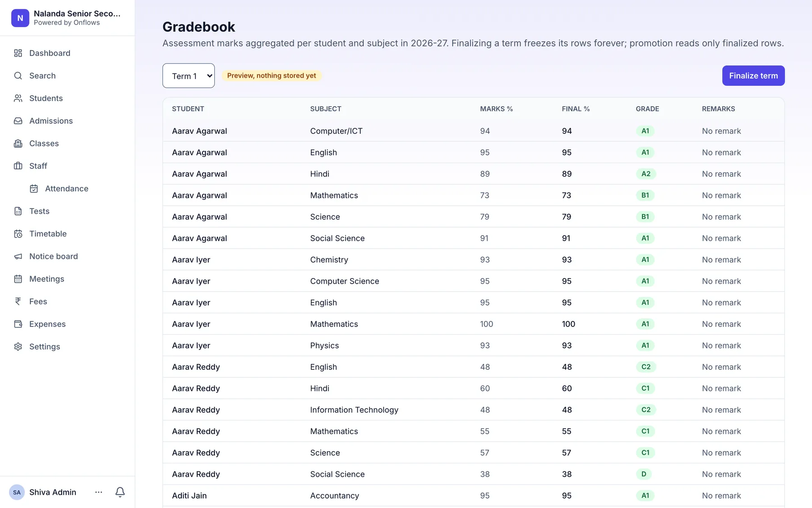Screen dimensions: 812x508
Task: Click the SA avatar circle
Action: pos(17,492)
